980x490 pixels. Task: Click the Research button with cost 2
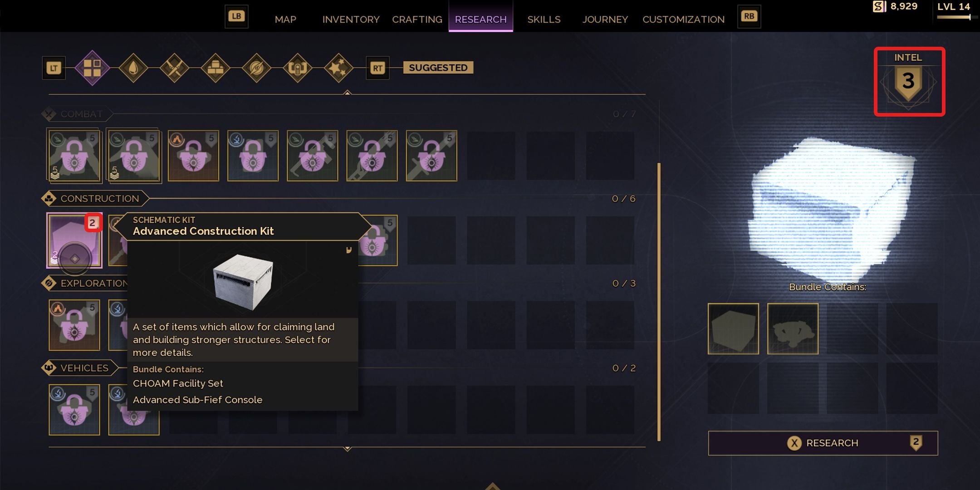pyautogui.click(x=823, y=443)
